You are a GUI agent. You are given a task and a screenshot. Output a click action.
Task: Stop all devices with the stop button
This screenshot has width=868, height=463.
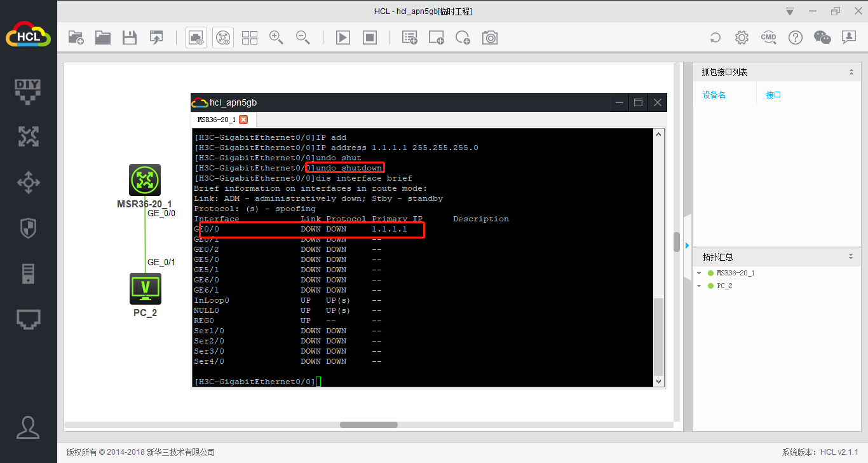[x=370, y=38]
